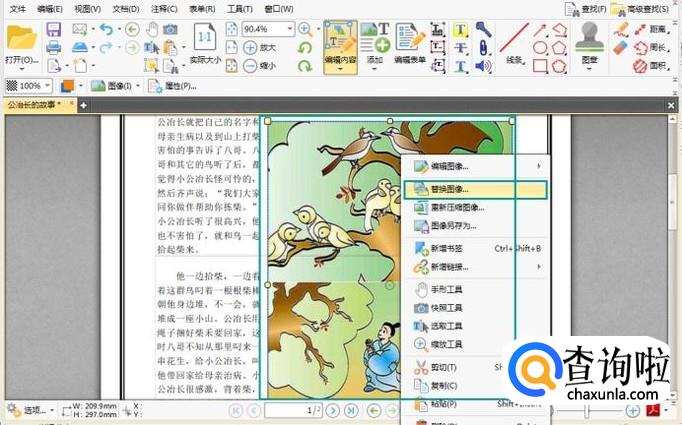
Task: Click the paperclip file attachment tool
Action: pyautogui.click(x=483, y=48)
